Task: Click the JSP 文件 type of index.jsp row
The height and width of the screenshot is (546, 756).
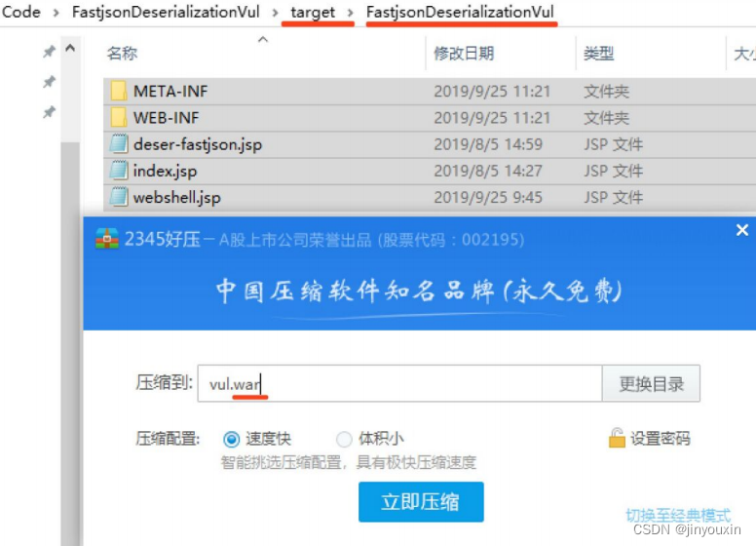Action: tap(613, 171)
